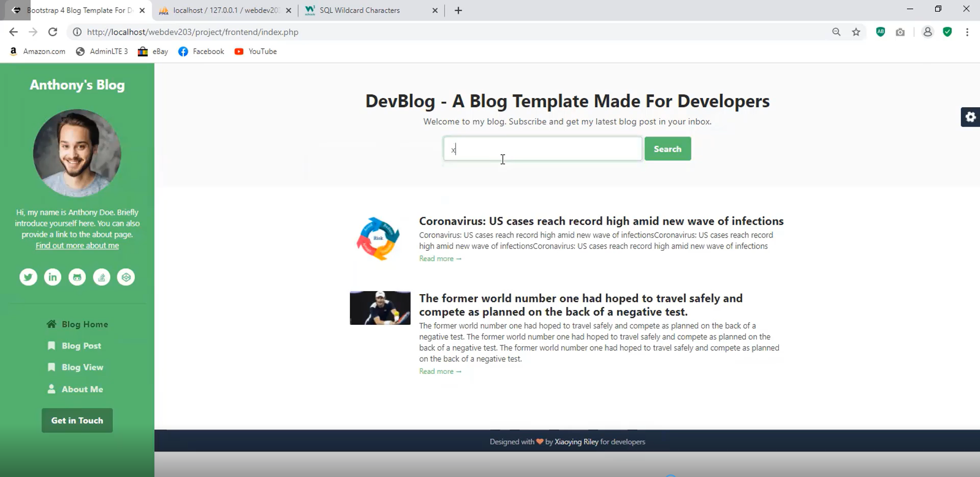
Task: Open the Chrome three-dot menu
Action: tap(967, 32)
